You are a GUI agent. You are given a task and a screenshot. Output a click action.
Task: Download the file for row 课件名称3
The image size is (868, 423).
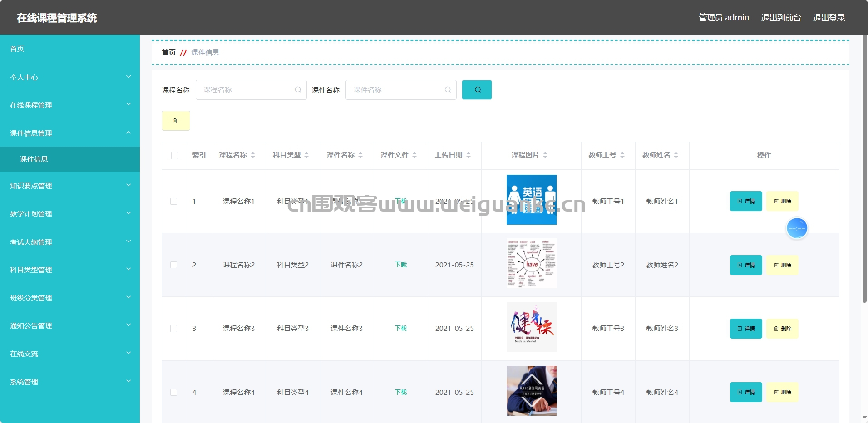tap(401, 328)
